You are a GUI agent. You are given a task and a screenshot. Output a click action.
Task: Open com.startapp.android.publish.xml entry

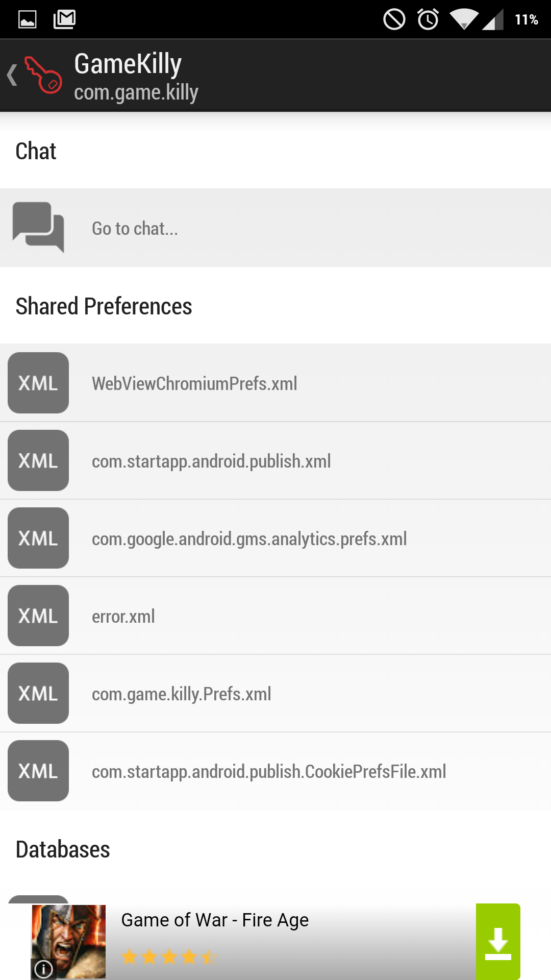coord(211,461)
